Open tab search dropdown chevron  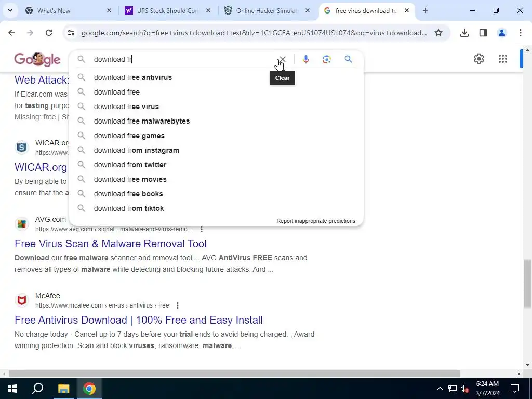[10, 10]
